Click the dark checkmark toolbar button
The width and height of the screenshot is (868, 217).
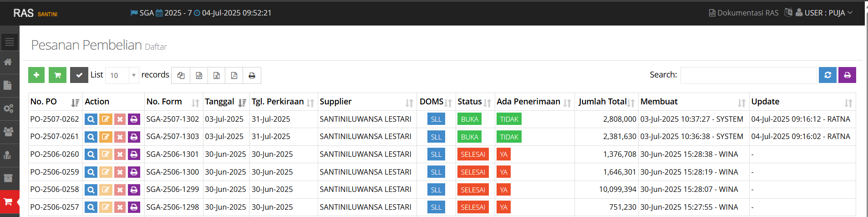(x=79, y=75)
